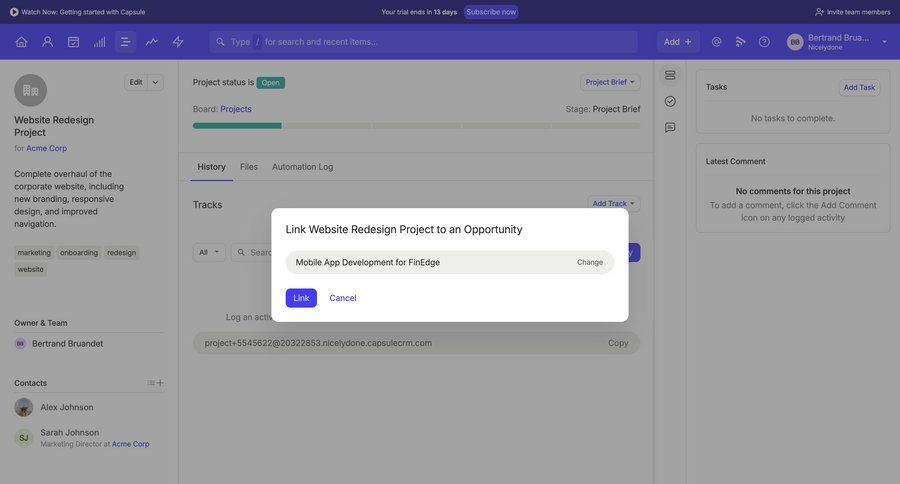Switch to the Automation Log tab
The height and width of the screenshot is (484, 900).
302,167
